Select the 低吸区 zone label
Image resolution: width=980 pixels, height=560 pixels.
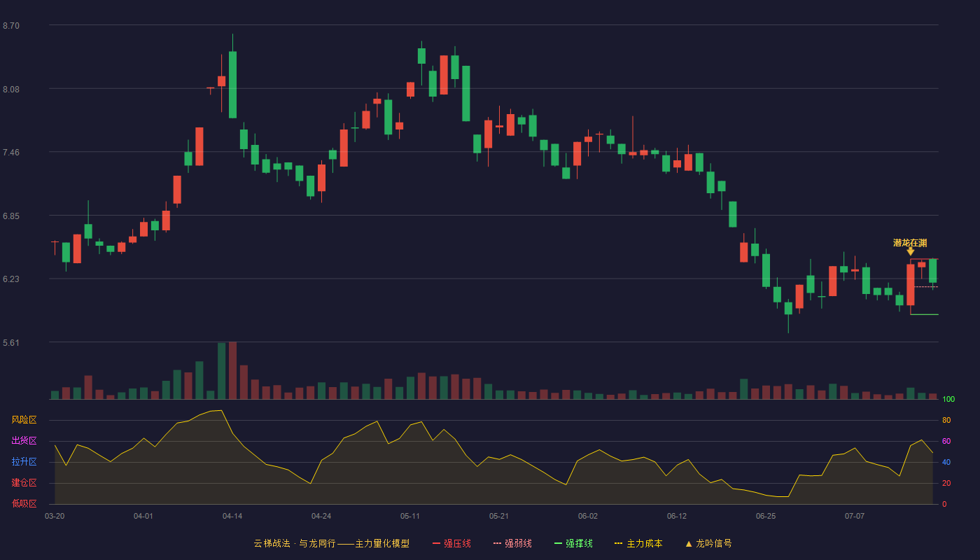(24, 503)
